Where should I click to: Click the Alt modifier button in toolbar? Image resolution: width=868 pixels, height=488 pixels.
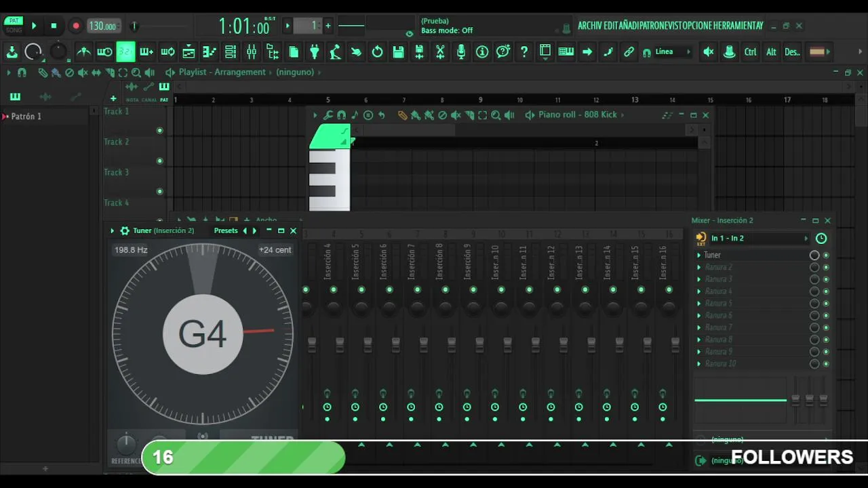771,52
